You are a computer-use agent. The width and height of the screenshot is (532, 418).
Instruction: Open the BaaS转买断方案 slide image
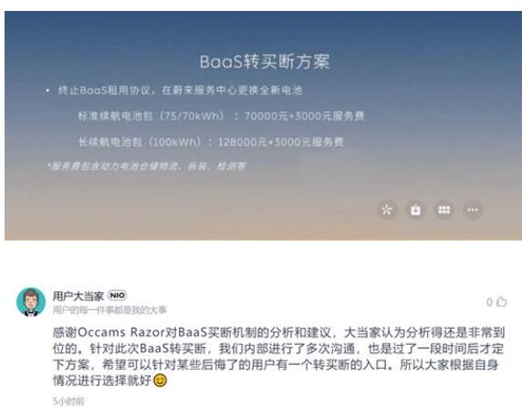click(x=264, y=126)
